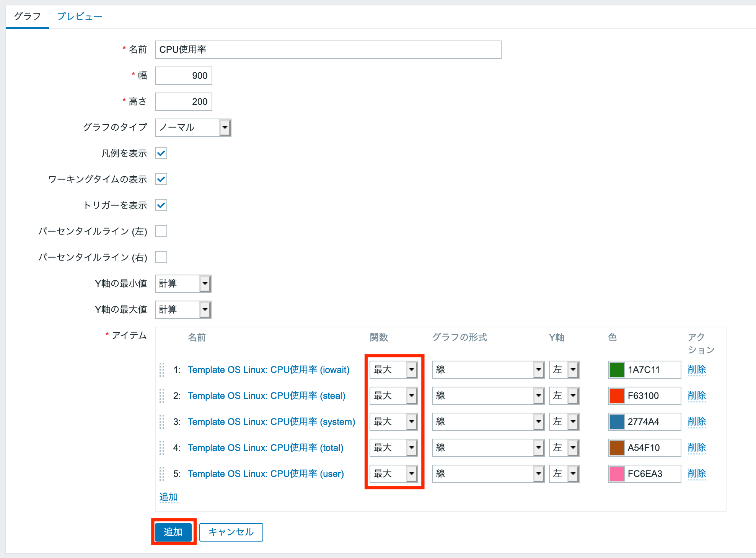Click the blue color preview for system

[617, 421]
